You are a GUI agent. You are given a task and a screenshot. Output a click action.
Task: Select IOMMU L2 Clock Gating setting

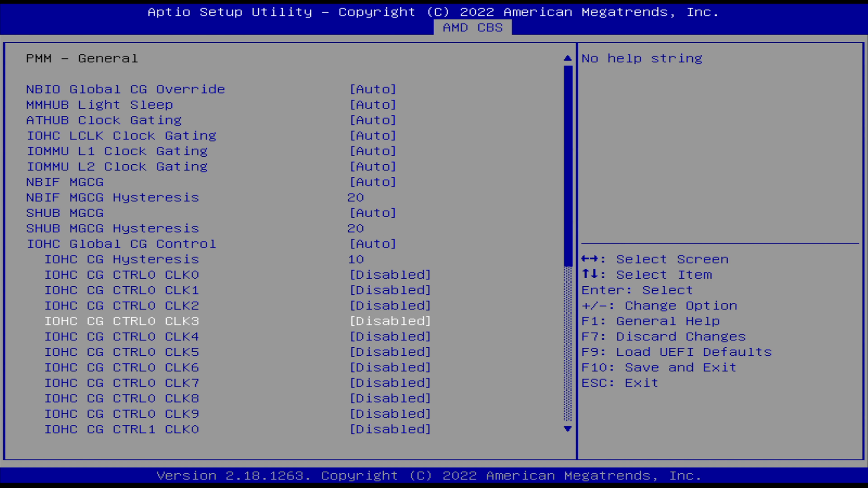117,167
